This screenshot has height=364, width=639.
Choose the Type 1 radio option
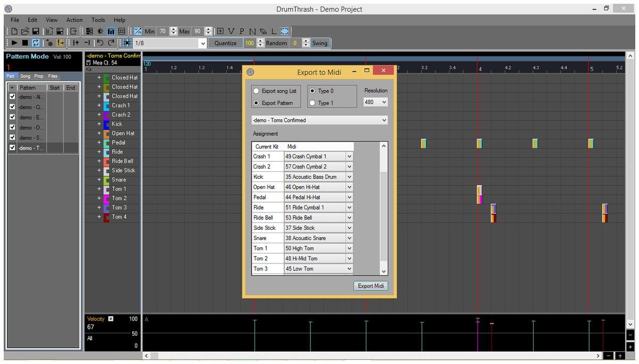coord(313,103)
